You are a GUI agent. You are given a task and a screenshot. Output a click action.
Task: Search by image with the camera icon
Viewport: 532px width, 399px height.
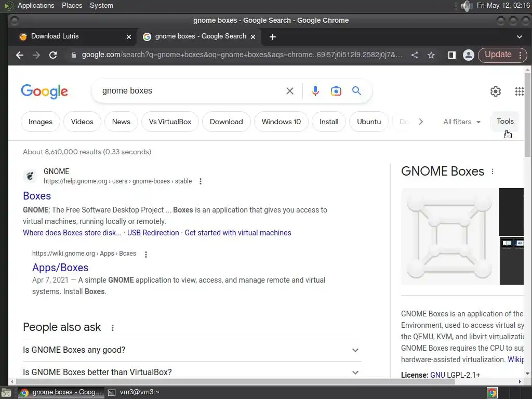(x=336, y=91)
